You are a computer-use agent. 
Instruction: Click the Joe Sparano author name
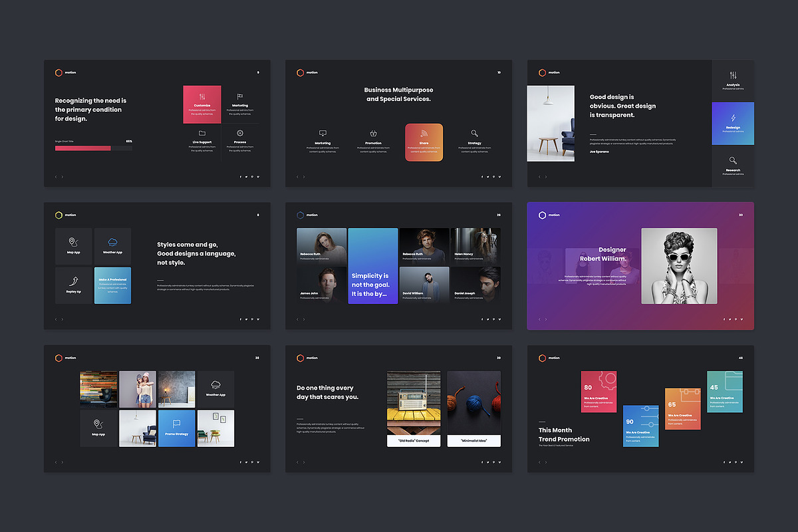[x=599, y=152]
